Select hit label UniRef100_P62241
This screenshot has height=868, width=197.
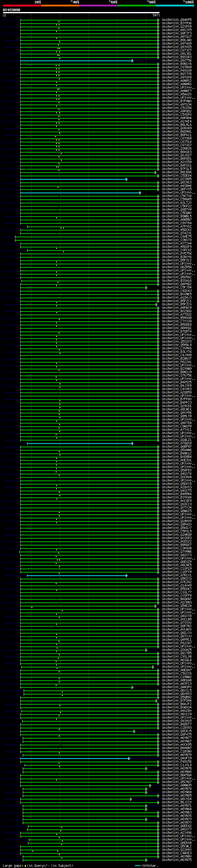click(177, 362)
